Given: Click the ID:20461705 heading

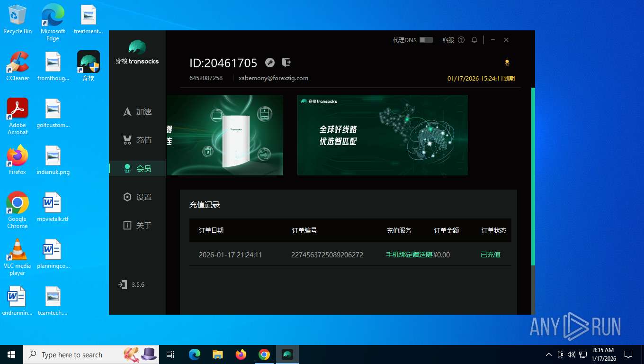Looking at the screenshot, I should click(224, 63).
